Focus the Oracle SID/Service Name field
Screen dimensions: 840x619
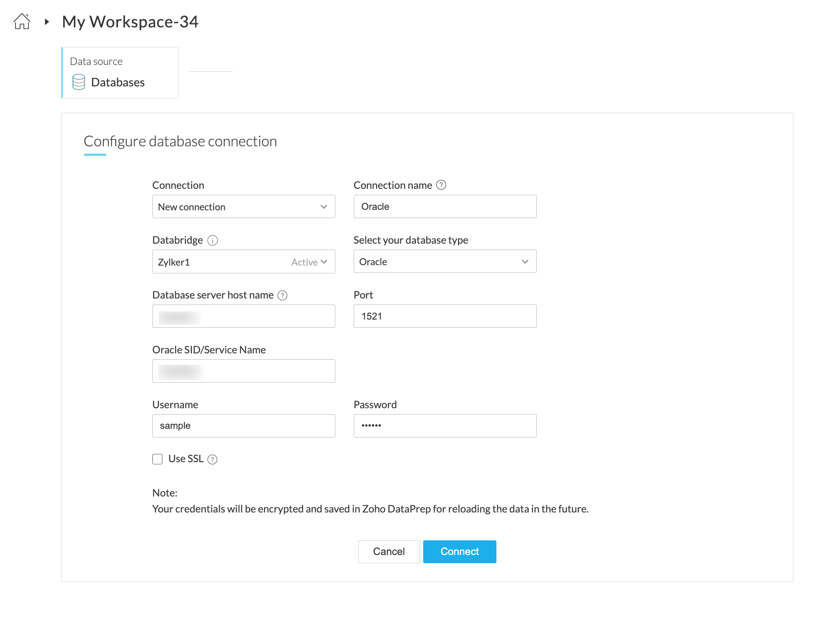tap(243, 371)
